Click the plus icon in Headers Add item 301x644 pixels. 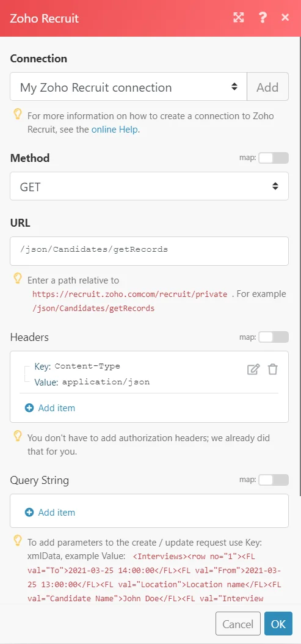point(29,408)
